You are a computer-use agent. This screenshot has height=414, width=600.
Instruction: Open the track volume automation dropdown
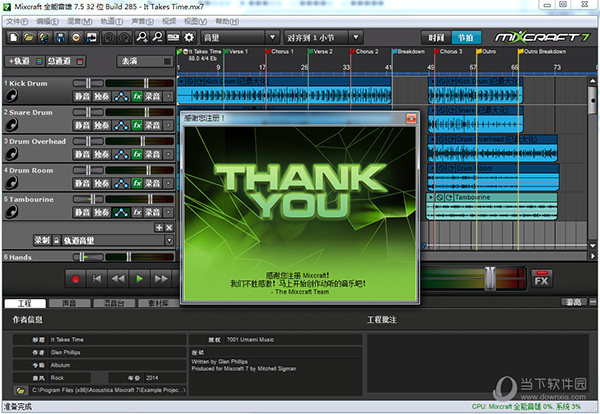169,240
